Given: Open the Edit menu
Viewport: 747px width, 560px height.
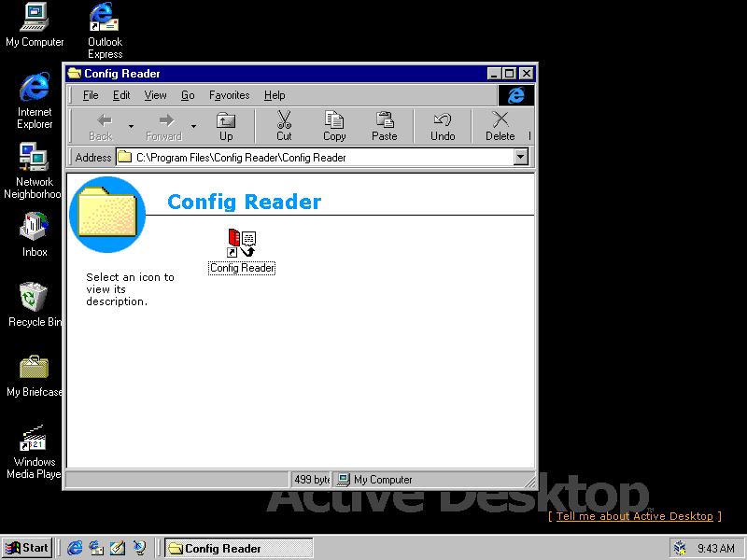Looking at the screenshot, I should pos(121,95).
